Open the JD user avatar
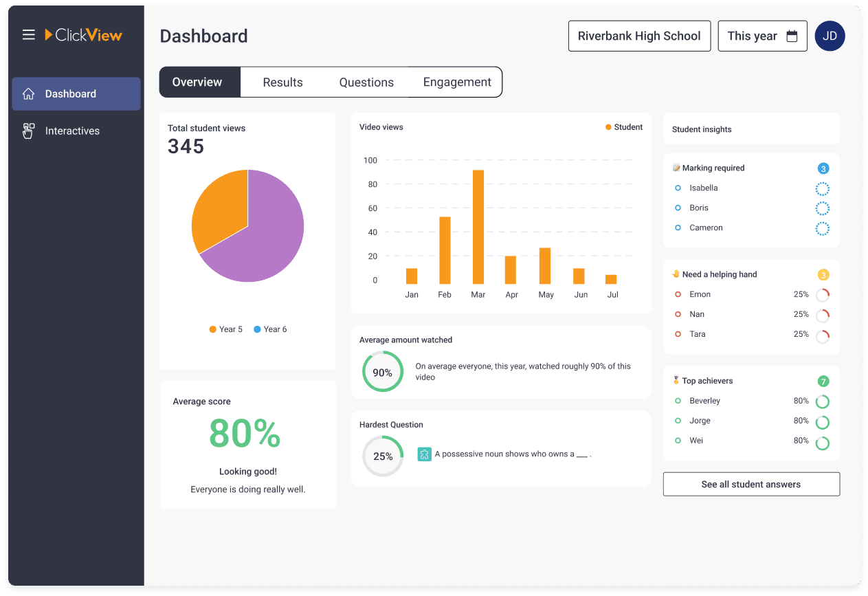This screenshot has height=596, width=868. (x=830, y=36)
